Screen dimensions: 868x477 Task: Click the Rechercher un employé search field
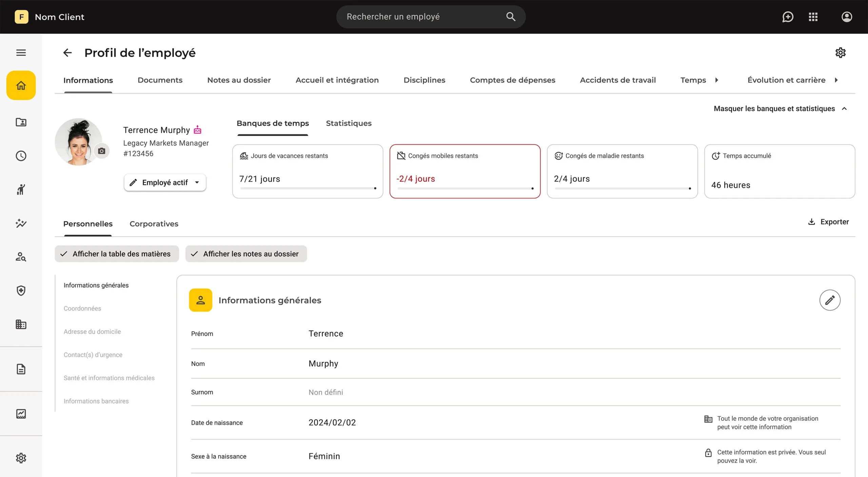point(424,17)
